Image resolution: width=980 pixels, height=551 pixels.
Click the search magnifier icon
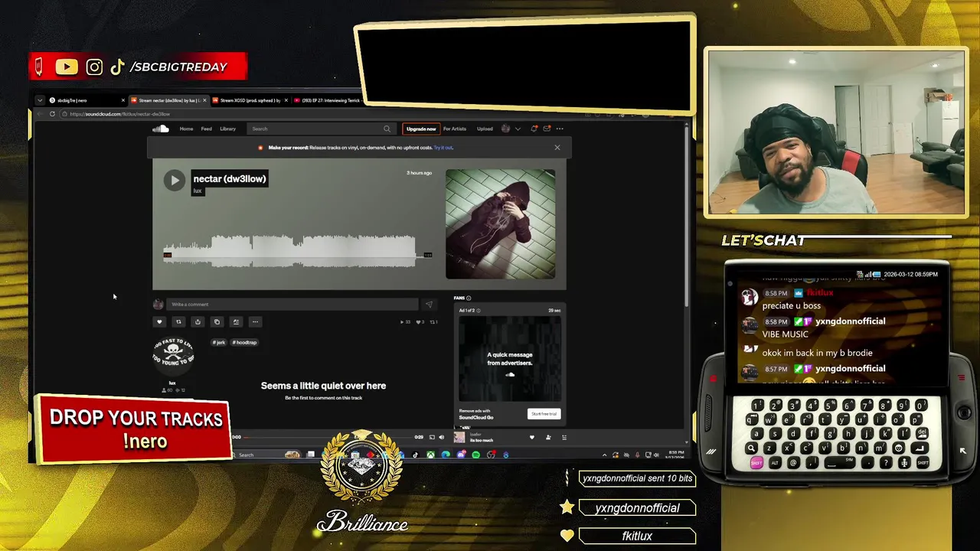tap(387, 129)
